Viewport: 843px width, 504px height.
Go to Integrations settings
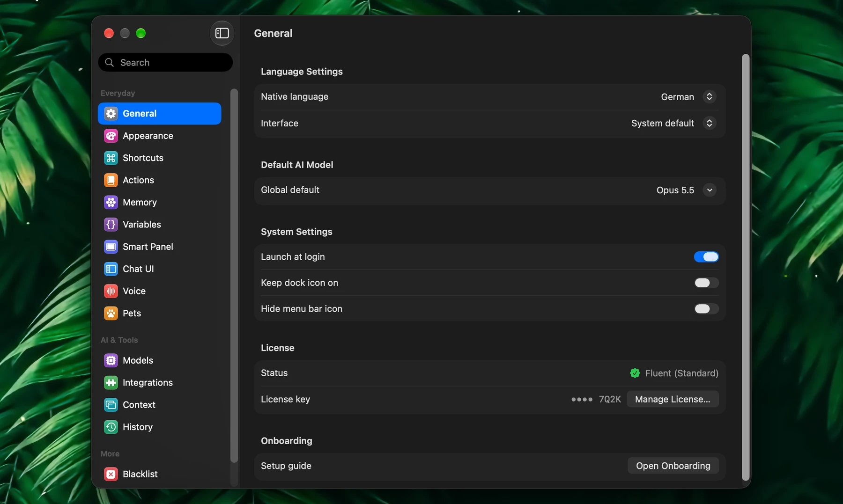pos(160,383)
